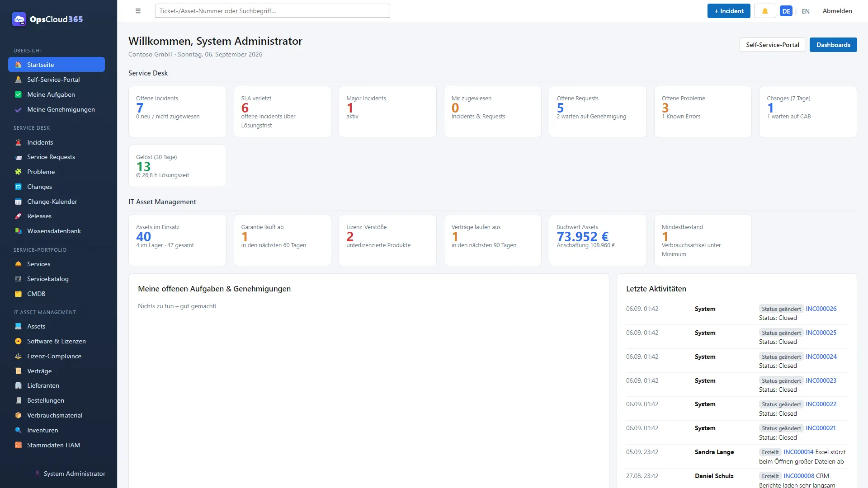Click the Inventuren magnifier icon
This screenshot has height=488, width=868.
coord(18,430)
